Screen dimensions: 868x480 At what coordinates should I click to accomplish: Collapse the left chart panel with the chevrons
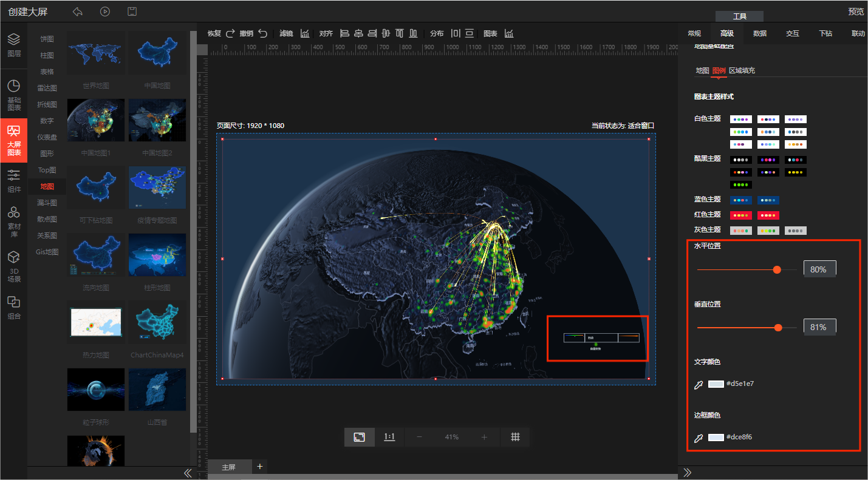pos(188,473)
